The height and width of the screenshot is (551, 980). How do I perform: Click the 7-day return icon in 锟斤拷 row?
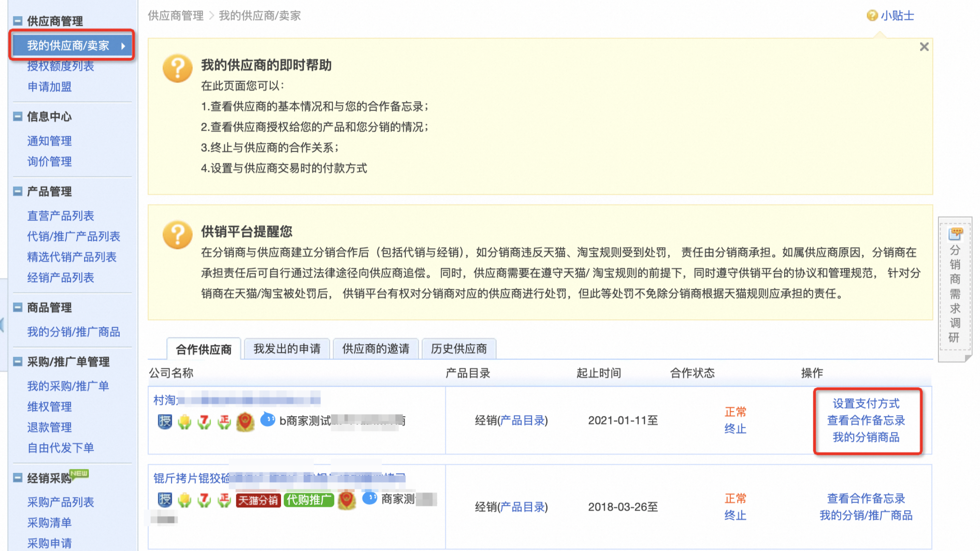pos(204,500)
